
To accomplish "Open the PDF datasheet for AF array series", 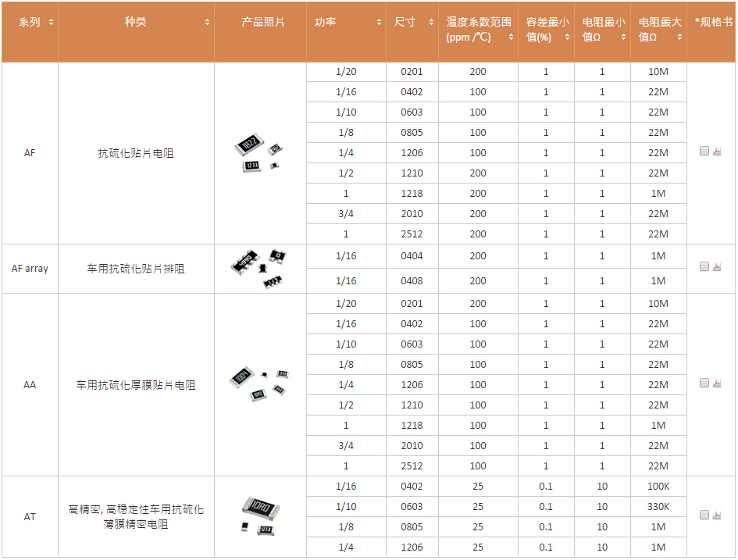I will pyautogui.click(x=717, y=267).
